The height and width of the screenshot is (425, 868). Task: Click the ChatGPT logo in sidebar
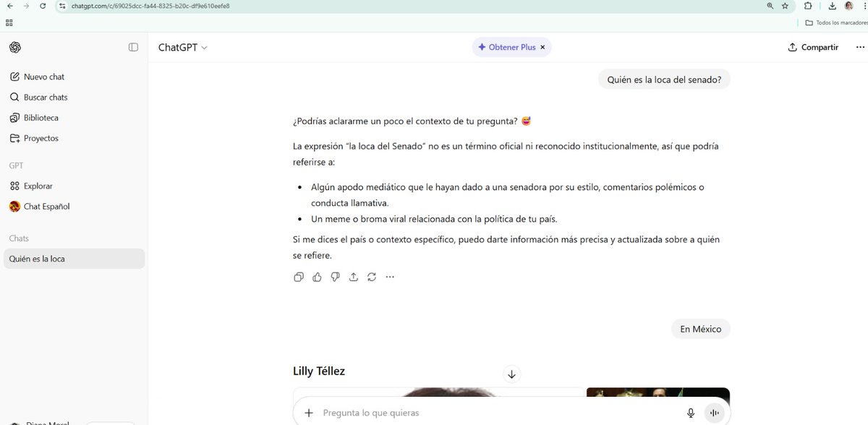pyautogui.click(x=15, y=47)
